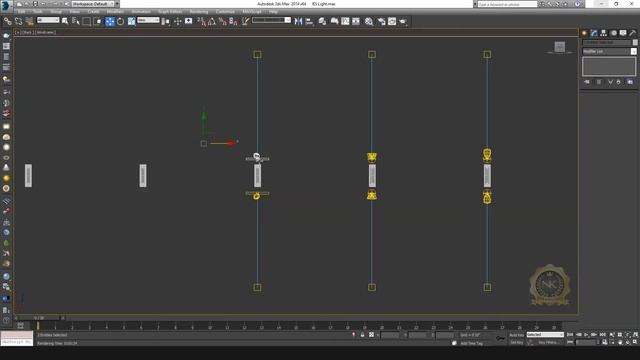Open the Group menu
Image resolution: width=640 pixels, height=360 pixels.
click(x=56, y=12)
